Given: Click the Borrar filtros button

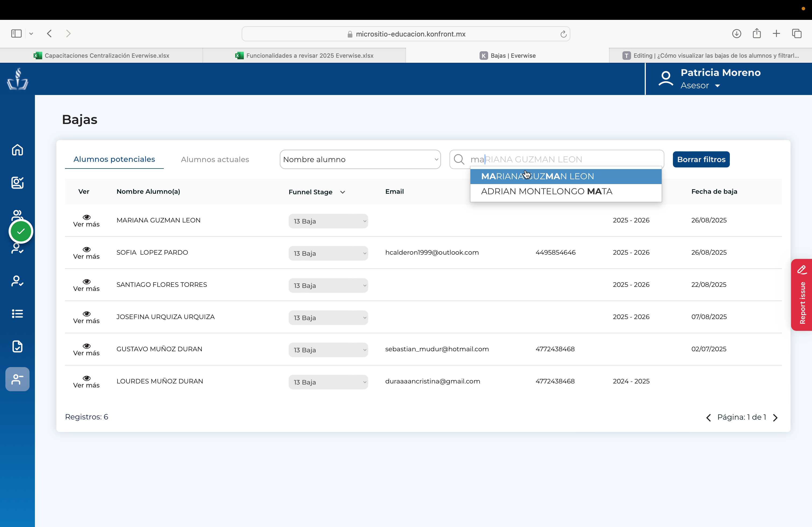Looking at the screenshot, I should tap(701, 159).
